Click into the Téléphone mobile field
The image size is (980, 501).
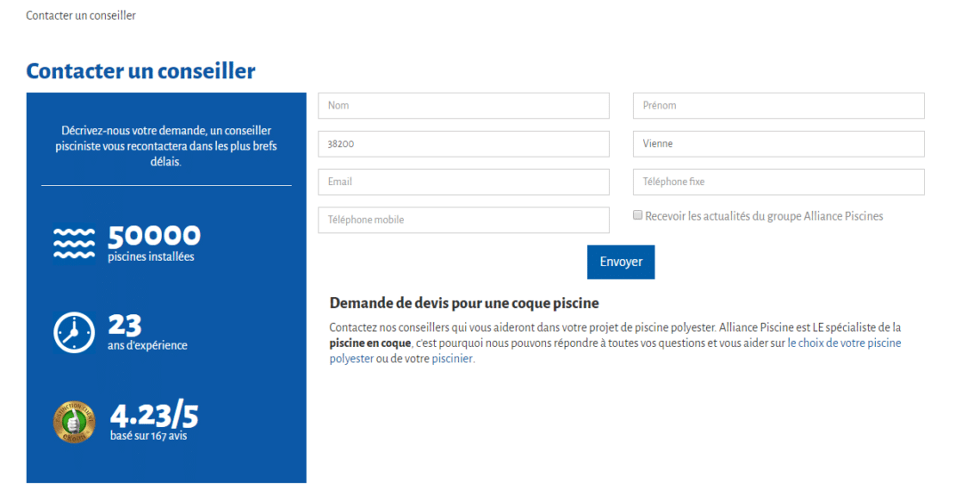point(463,220)
